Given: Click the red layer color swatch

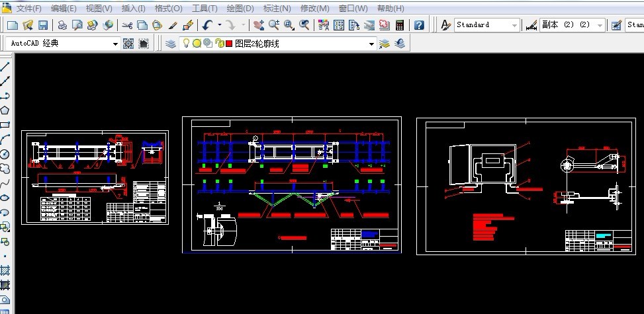Looking at the screenshot, I should pos(229,44).
